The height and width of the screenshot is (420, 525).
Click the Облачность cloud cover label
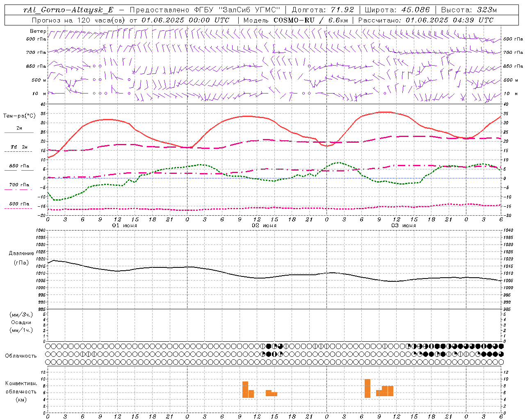pos(21,356)
